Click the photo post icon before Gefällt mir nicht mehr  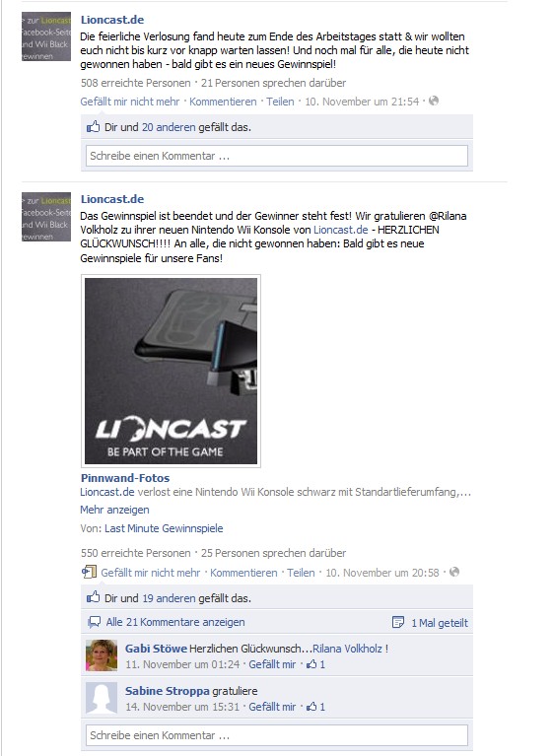pos(89,572)
